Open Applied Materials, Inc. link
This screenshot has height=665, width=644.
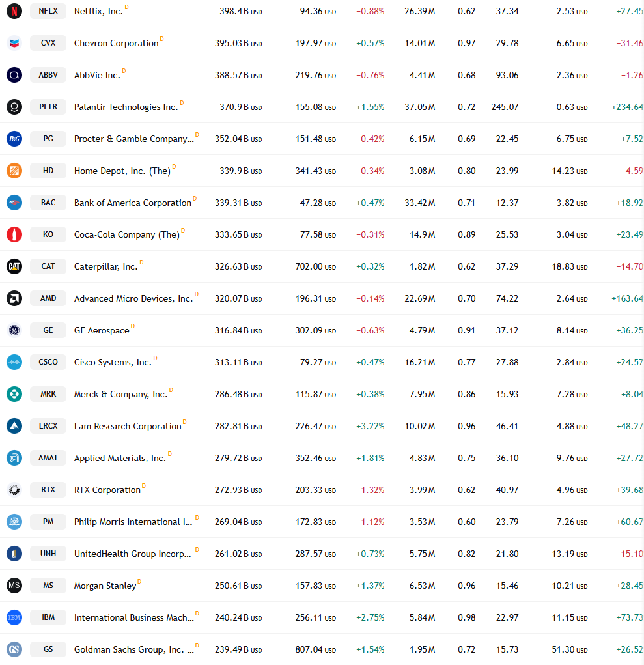120,458
